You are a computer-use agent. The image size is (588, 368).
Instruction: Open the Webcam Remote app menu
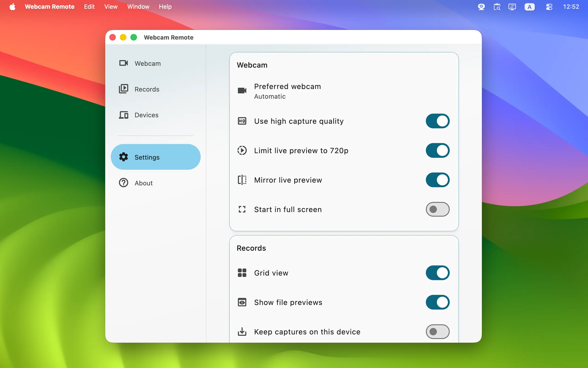pos(50,7)
